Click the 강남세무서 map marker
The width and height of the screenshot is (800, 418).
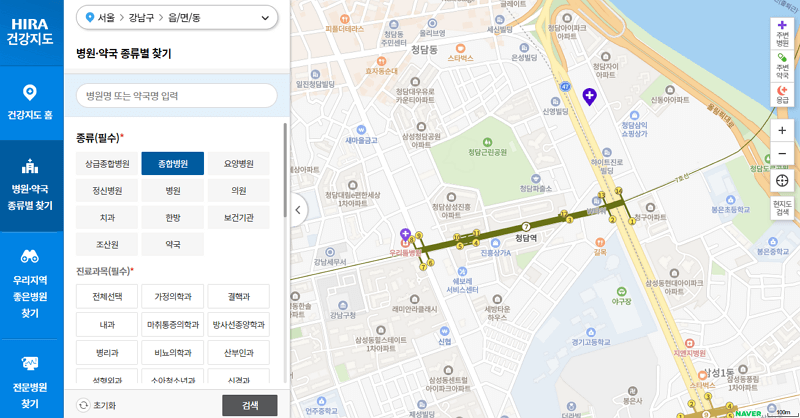(x=330, y=252)
